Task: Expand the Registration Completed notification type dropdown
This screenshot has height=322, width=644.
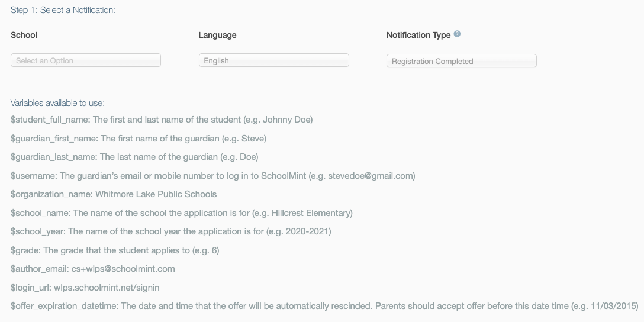Action: point(461,61)
